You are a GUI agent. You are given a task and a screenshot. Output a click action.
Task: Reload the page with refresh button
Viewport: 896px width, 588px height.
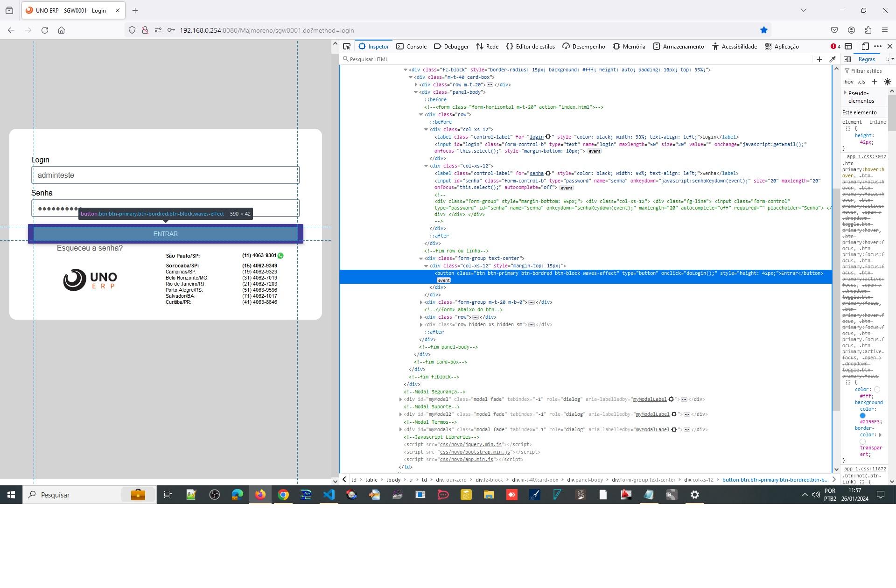coord(45,30)
